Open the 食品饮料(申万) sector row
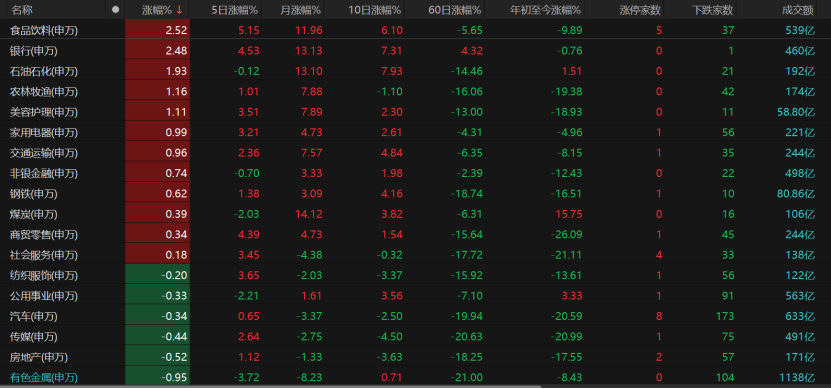Screen dimensions: 831x389 [416, 30]
